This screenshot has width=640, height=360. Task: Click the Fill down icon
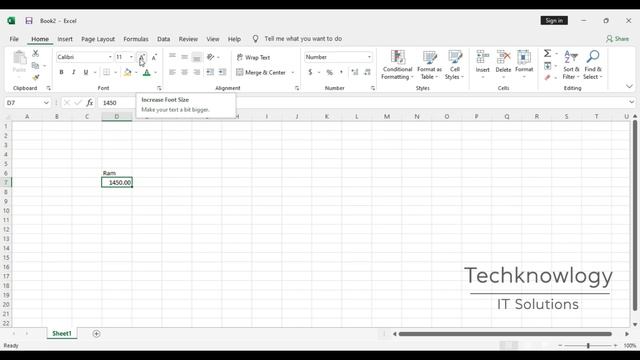click(547, 66)
